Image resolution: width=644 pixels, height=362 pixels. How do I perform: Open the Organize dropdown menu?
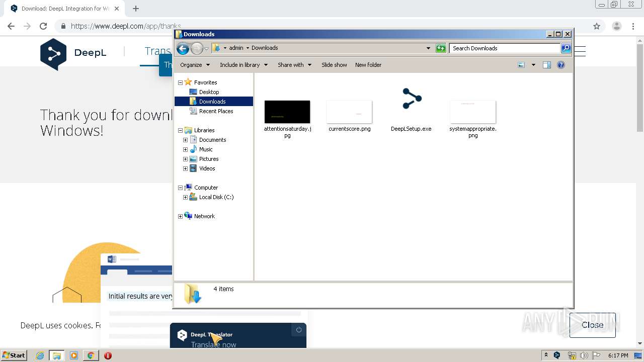click(x=195, y=65)
